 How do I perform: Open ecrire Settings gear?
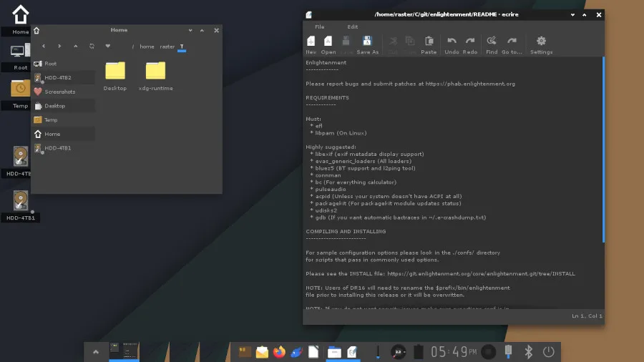pos(541,42)
